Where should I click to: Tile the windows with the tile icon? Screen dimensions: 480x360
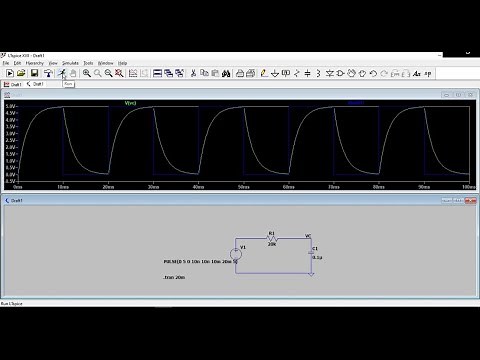click(x=157, y=73)
